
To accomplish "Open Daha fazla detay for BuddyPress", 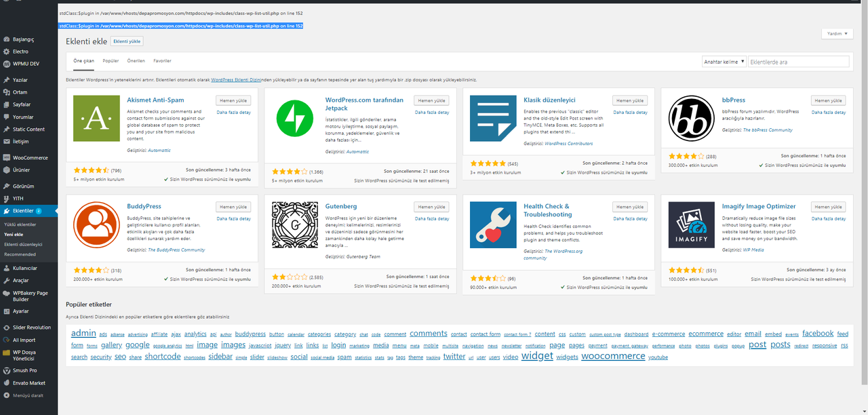I will (233, 219).
